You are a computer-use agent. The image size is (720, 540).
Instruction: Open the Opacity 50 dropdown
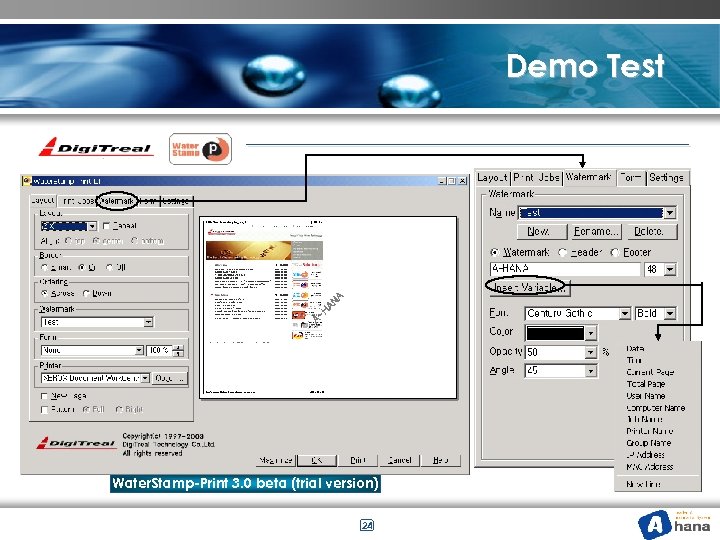(x=591, y=352)
